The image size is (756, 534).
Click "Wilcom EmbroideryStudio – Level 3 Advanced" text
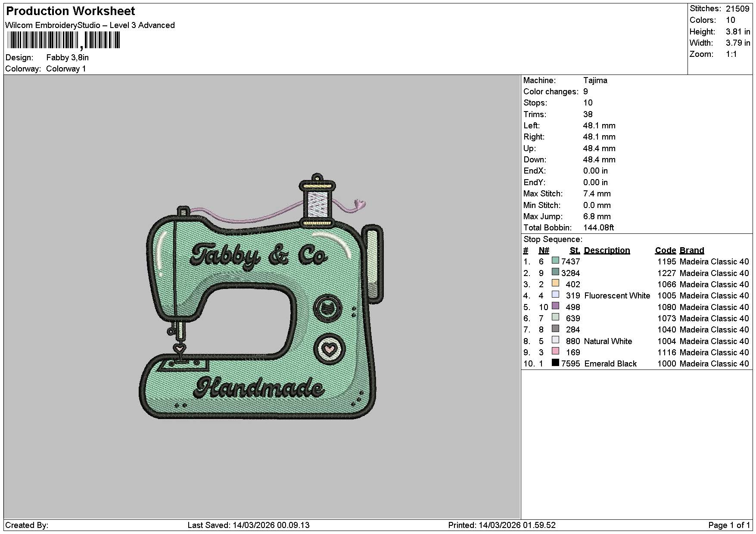coord(90,25)
